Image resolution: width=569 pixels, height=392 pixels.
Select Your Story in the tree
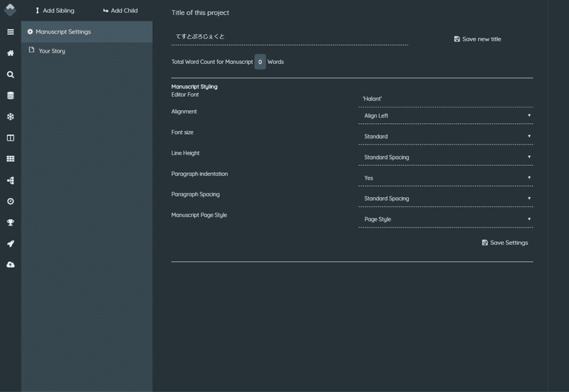click(51, 51)
